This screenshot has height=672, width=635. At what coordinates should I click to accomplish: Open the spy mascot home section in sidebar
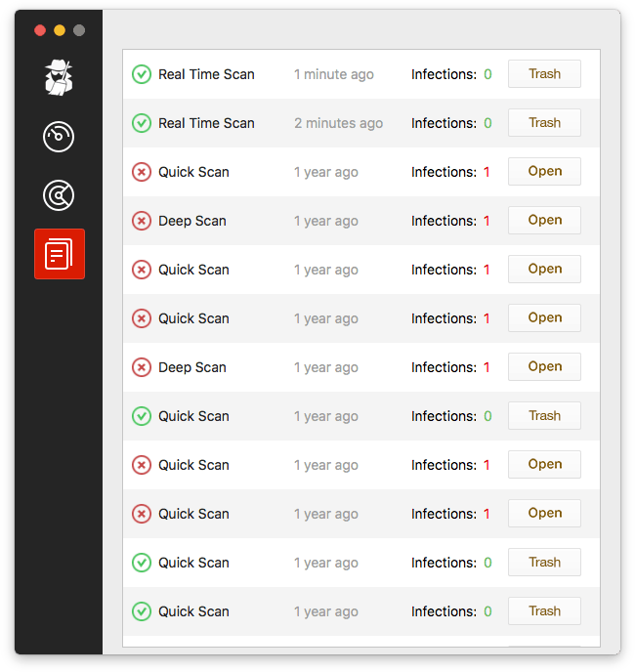click(59, 77)
